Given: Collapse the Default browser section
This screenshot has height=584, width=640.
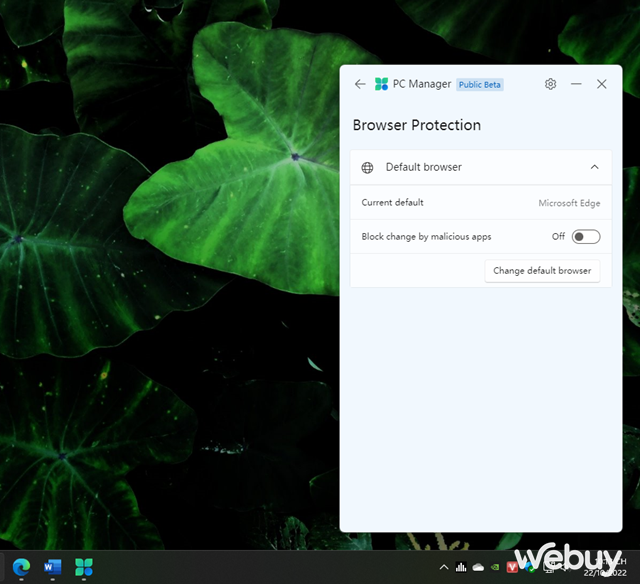Looking at the screenshot, I should point(594,167).
